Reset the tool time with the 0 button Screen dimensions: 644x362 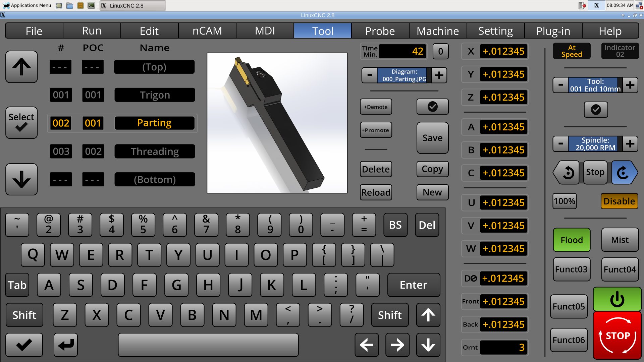point(440,51)
